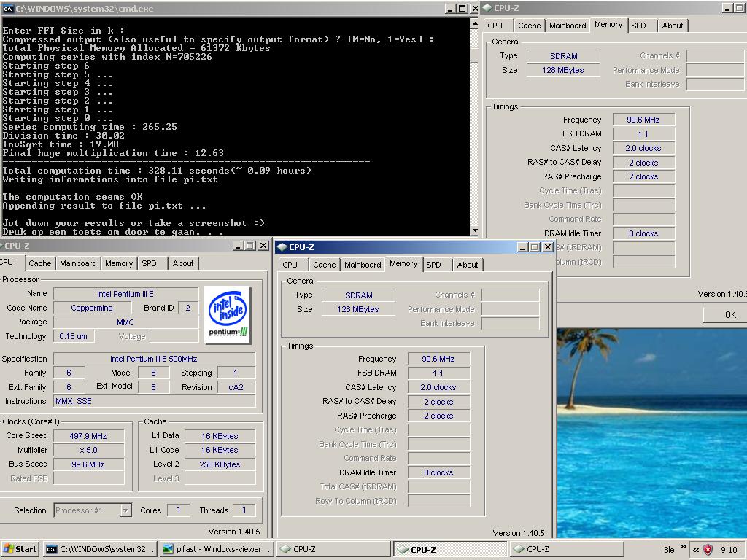Click the Intel Inside Pentium III logo
Viewport: 747px width, 560px height.
click(228, 315)
